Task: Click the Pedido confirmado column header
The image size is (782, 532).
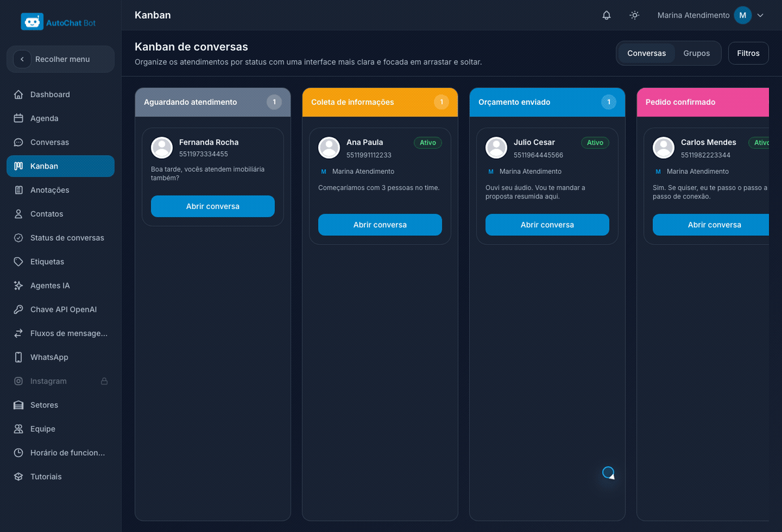Action: point(703,102)
